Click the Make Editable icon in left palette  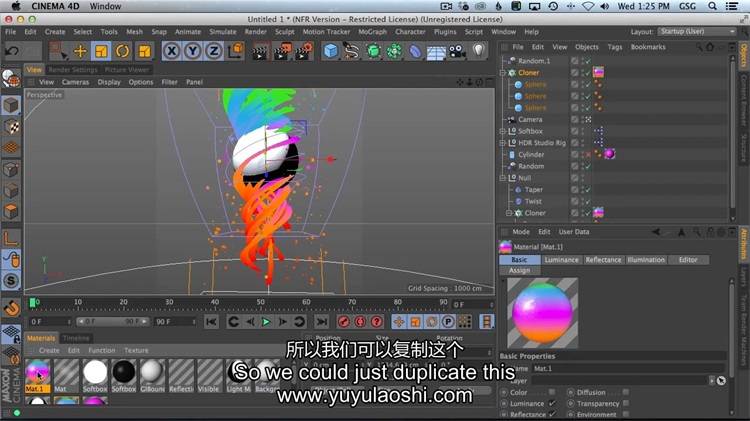tap(11, 80)
